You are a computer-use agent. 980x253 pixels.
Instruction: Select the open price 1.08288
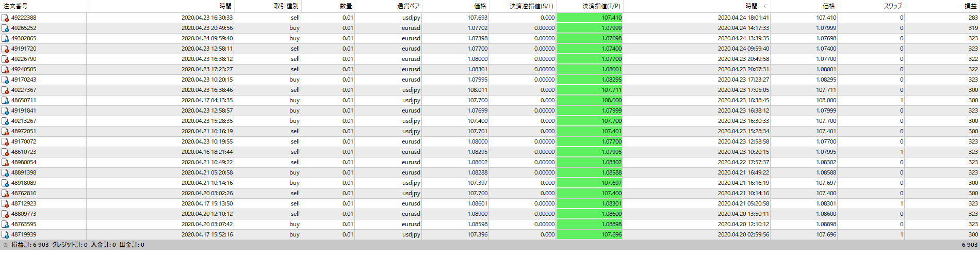[x=478, y=172]
